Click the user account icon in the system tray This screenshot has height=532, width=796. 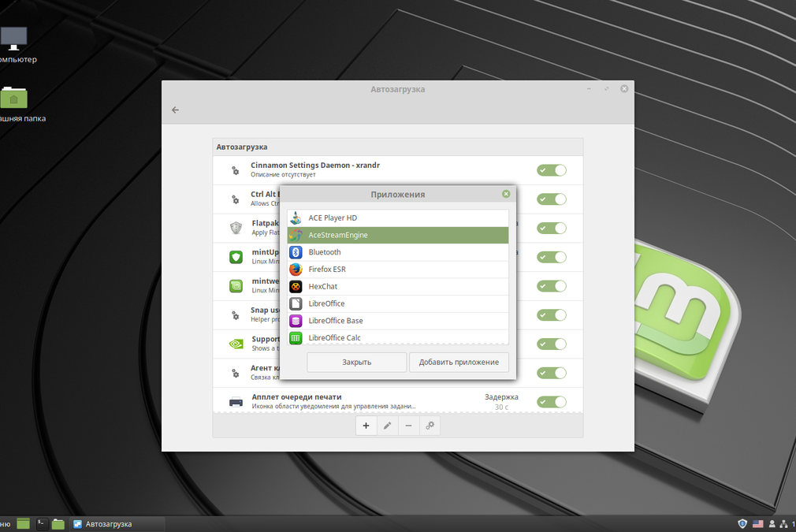click(x=772, y=524)
